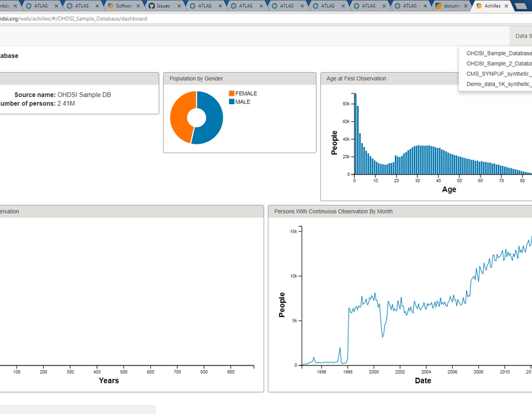Image resolution: width=532 pixels, height=414 pixels.
Task: Choose OHDSI_Sample_2_Database from the dropdown list
Action: click(499, 63)
